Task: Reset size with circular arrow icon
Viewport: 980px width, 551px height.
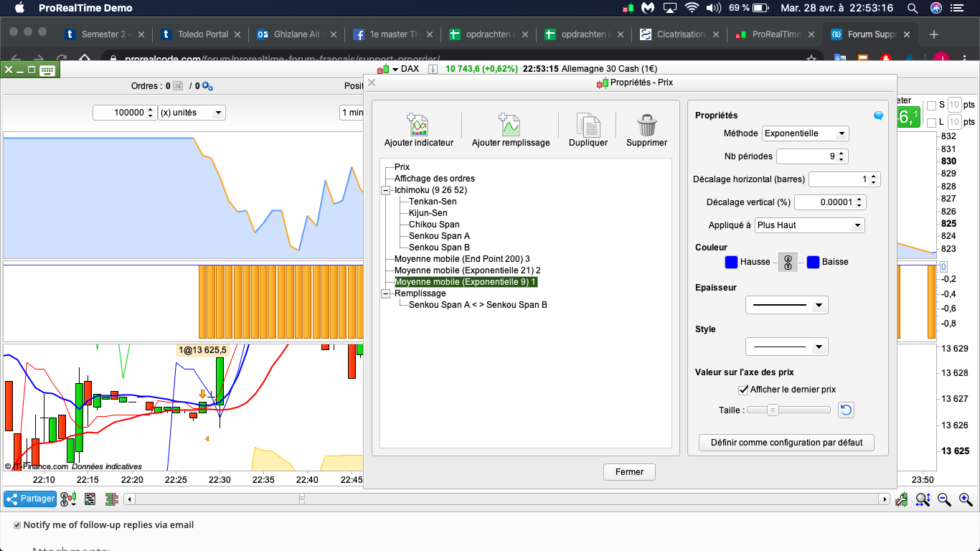Action: (x=846, y=410)
